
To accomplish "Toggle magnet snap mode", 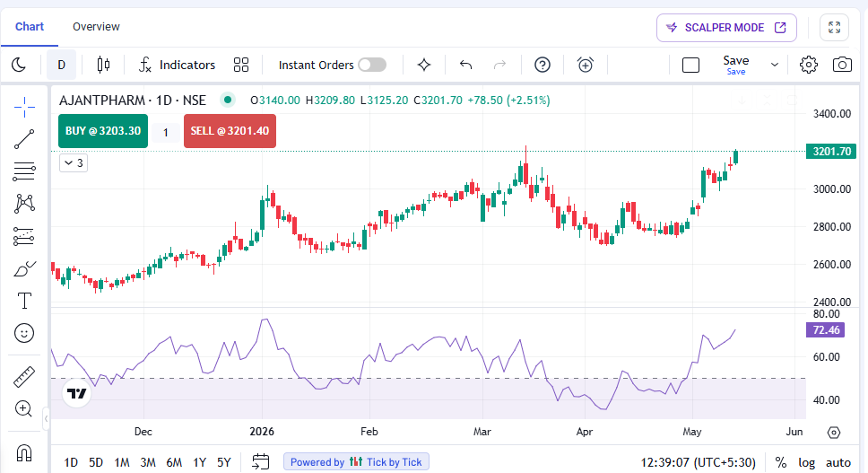I will click(24, 452).
